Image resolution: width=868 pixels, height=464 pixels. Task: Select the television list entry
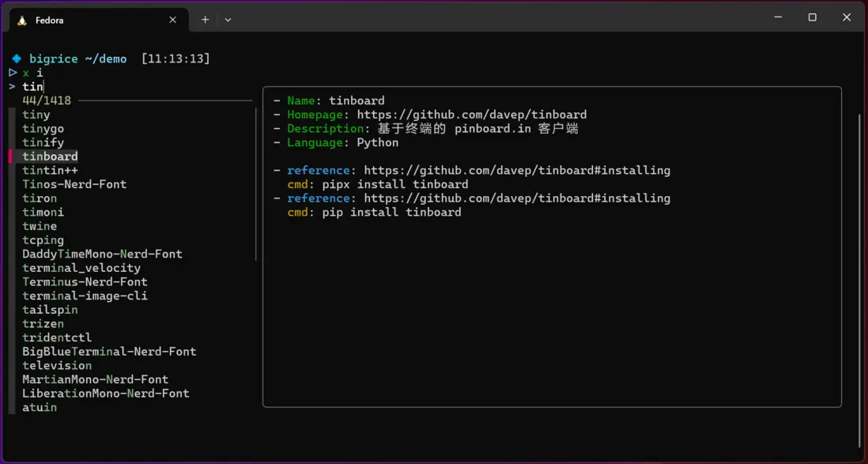pyautogui.click(x=57, y=365)
